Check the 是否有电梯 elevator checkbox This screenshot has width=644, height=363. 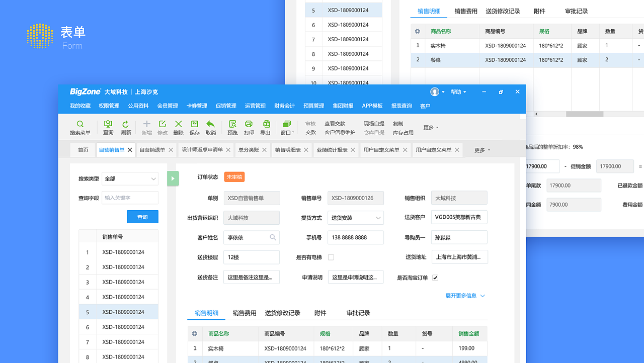coord(330,257)
